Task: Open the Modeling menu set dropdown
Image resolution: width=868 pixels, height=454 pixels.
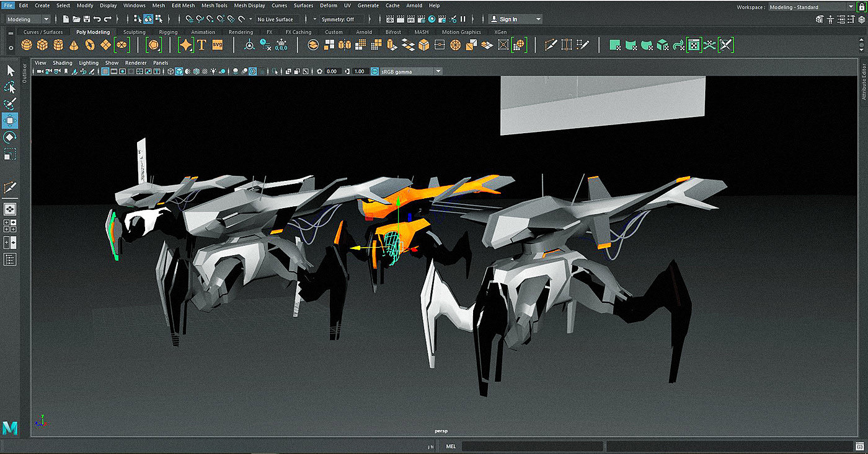Action: 28,19
